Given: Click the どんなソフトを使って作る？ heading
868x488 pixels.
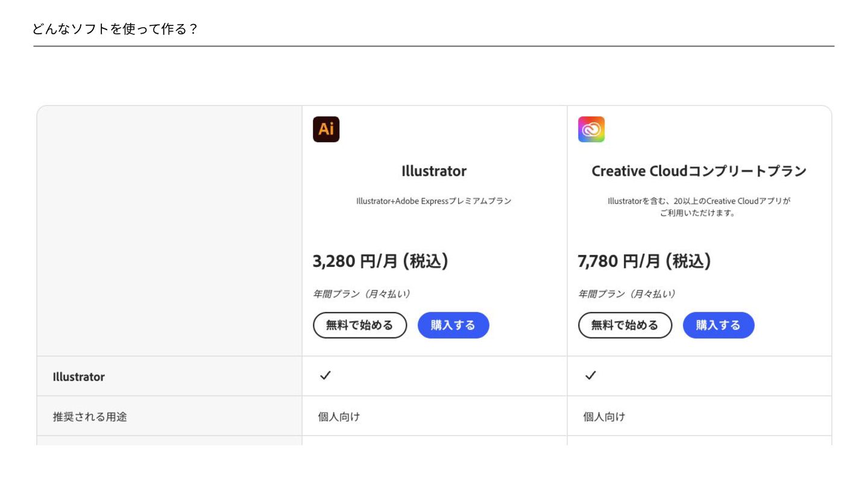Looking at the screenshot, I should point(115,29).
